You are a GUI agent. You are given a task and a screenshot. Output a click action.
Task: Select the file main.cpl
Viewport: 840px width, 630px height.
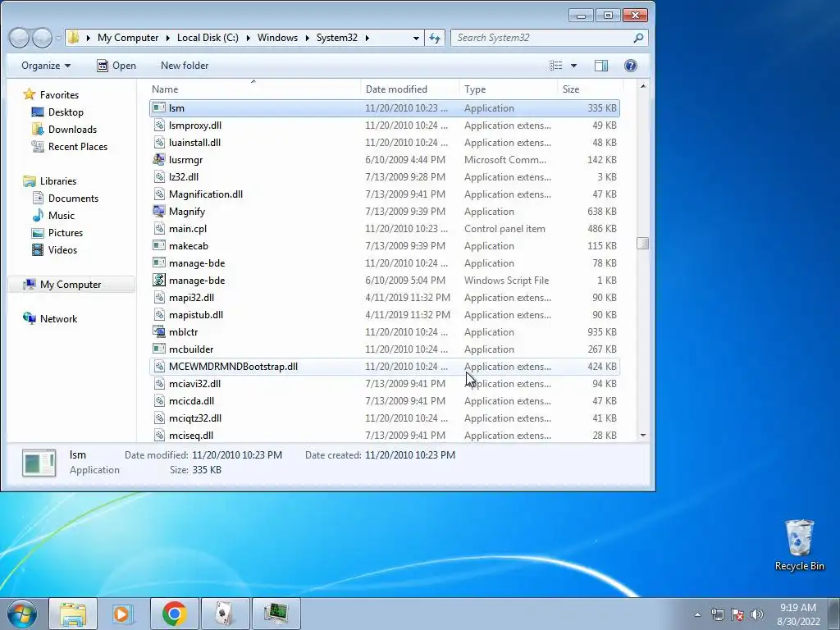coord(385,229)
